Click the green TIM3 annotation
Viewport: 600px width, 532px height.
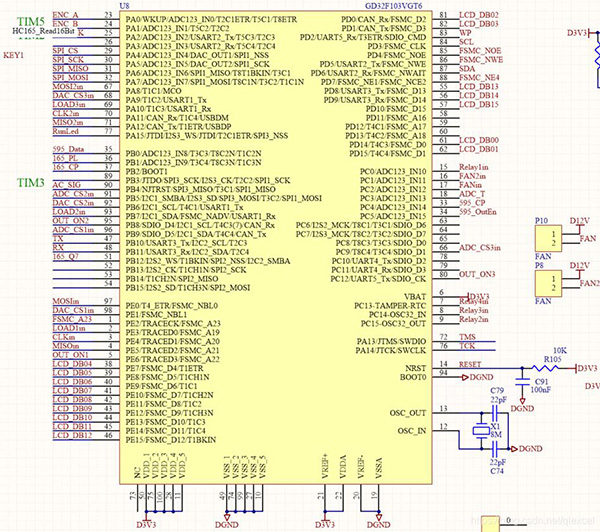(31, 183)
